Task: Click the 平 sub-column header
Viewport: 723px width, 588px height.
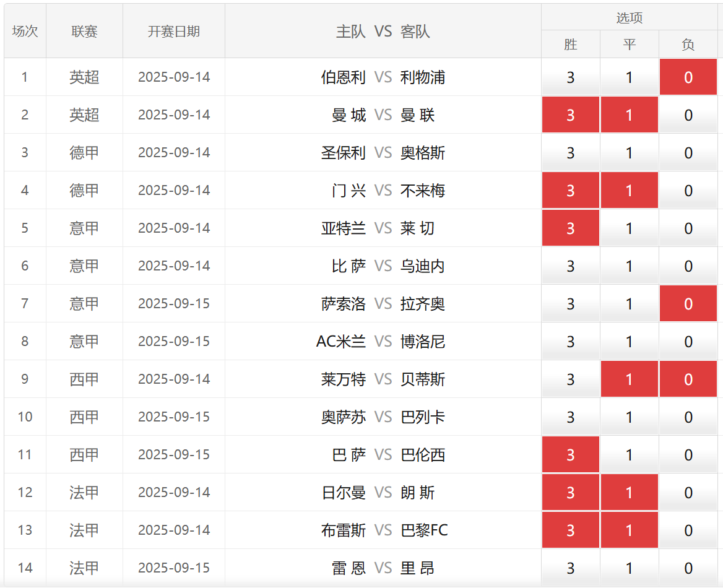Action: (x=629, y=45)
